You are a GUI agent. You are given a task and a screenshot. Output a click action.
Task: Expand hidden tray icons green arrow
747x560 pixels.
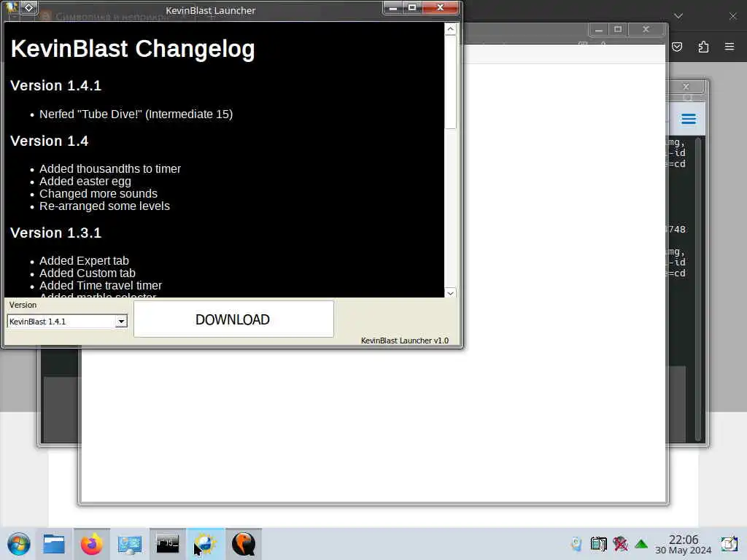click(641, 544)
